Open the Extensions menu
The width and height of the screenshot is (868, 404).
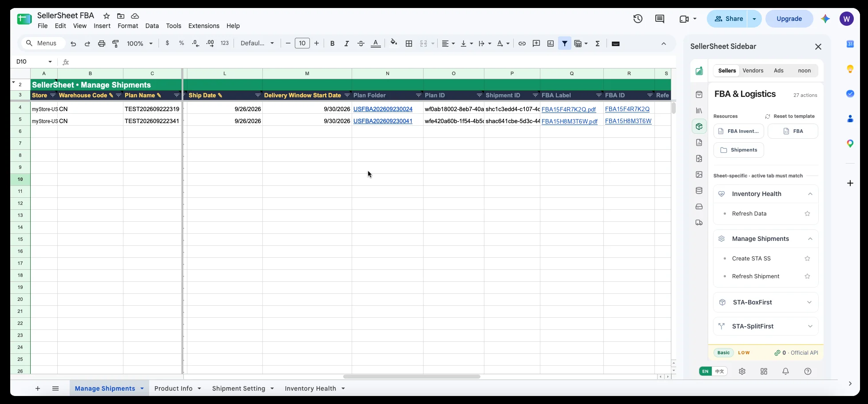[x=204, y=26]
